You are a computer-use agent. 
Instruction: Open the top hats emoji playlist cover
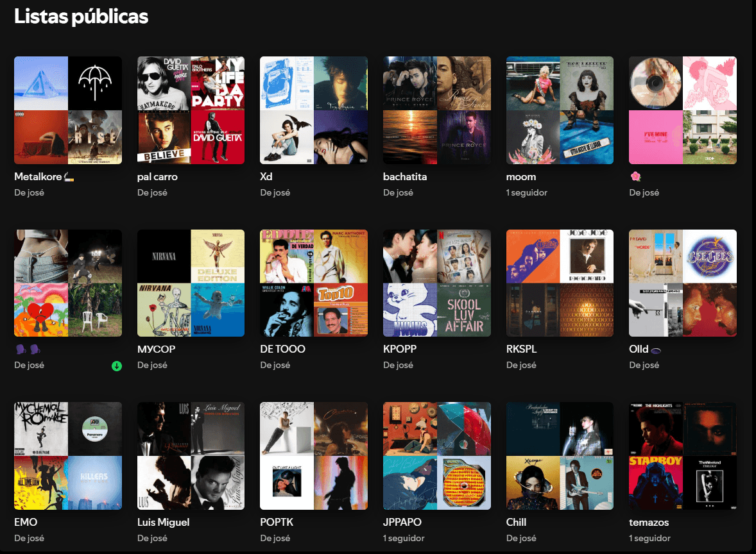point(68,283)
